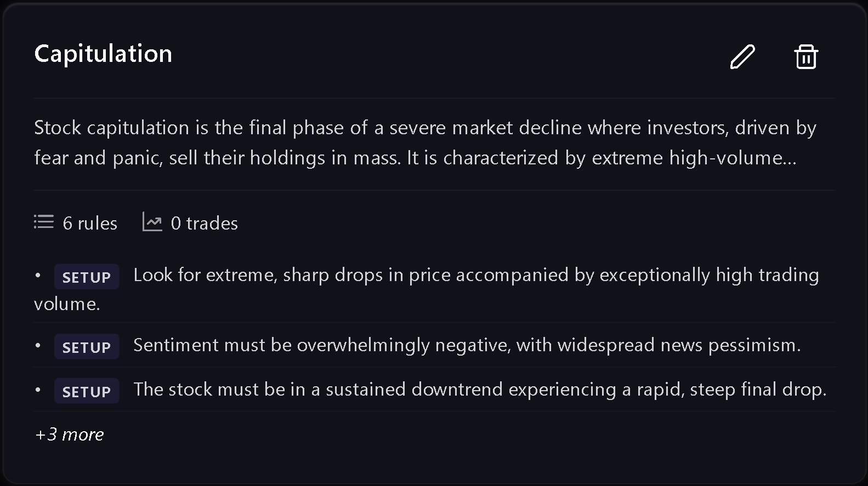868x486 pixels.
Task: Select the sustained downtrend final drop rule
Action: click(480, 390)
